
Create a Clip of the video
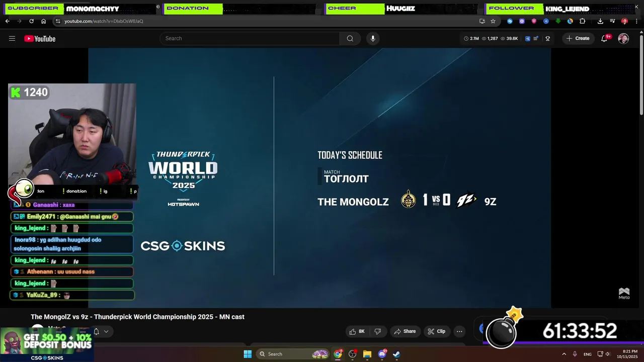[437, 331]
